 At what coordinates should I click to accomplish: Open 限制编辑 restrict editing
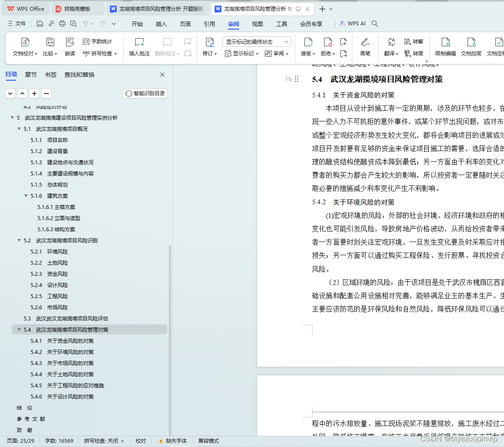click(446, 47)
